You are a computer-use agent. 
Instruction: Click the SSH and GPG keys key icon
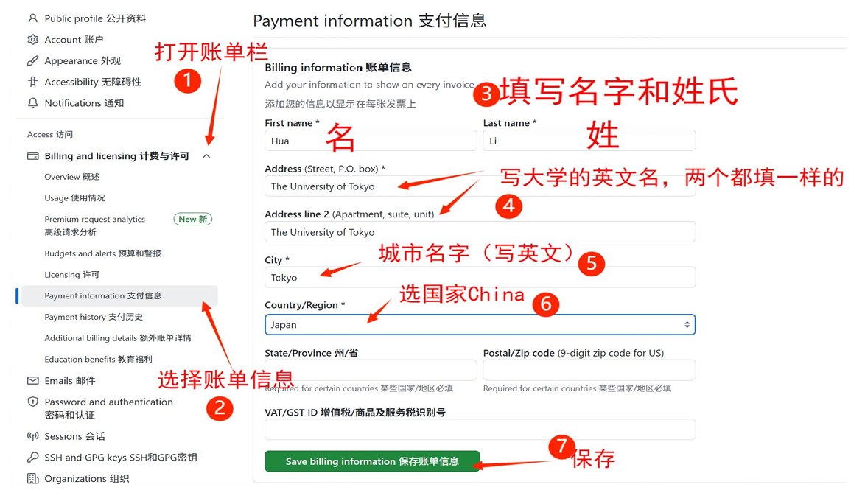pos(33,458)
